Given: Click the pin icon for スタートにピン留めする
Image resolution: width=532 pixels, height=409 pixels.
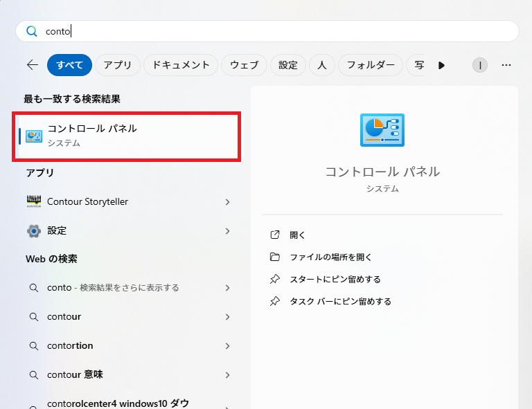Looking at the screenshot, I should [275, 279].
